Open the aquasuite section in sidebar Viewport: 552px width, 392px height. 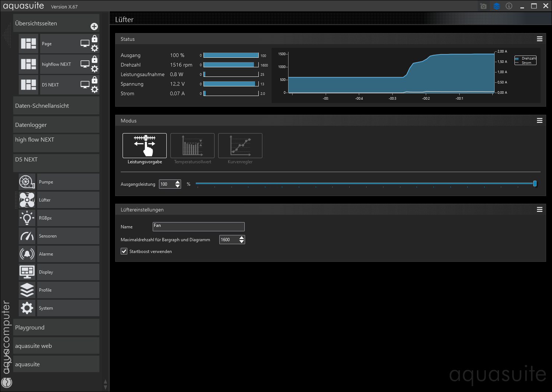[56, 364]
